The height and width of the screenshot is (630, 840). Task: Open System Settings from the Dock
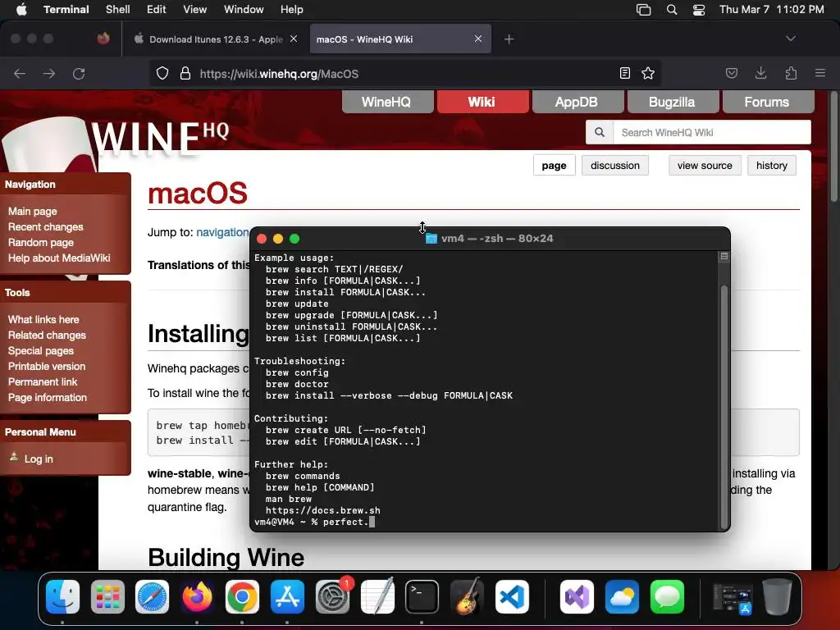pyautogui.click(x=333, y=596)
